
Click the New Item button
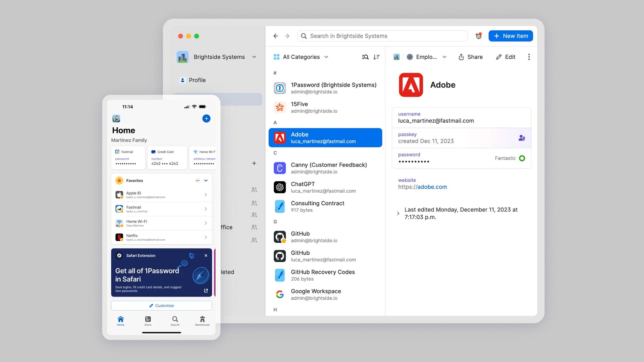(x=511, y=36)
